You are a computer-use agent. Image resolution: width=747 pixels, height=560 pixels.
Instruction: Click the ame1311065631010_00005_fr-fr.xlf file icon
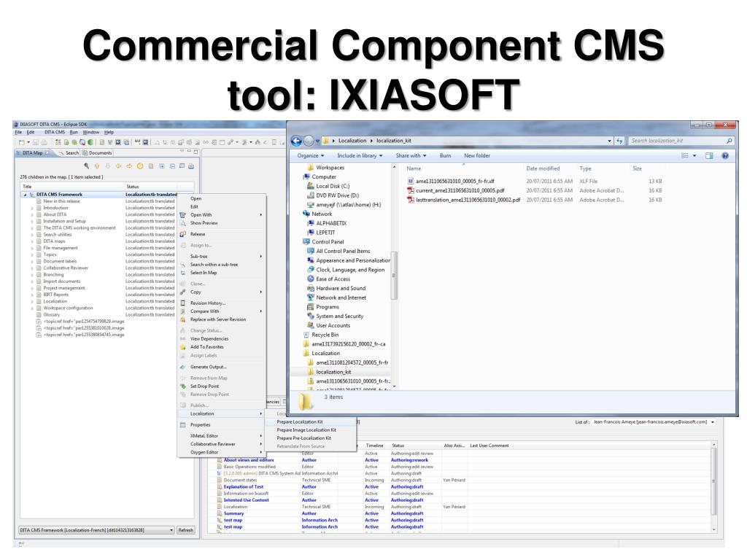[410, 181]
